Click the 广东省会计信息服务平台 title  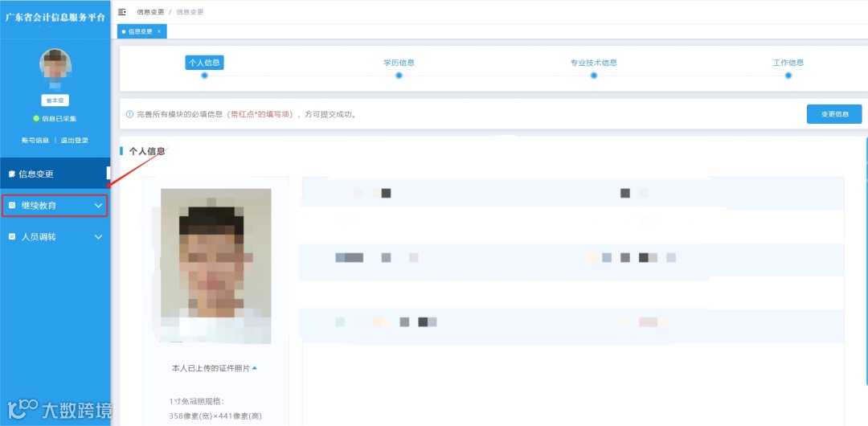[55, 17]
